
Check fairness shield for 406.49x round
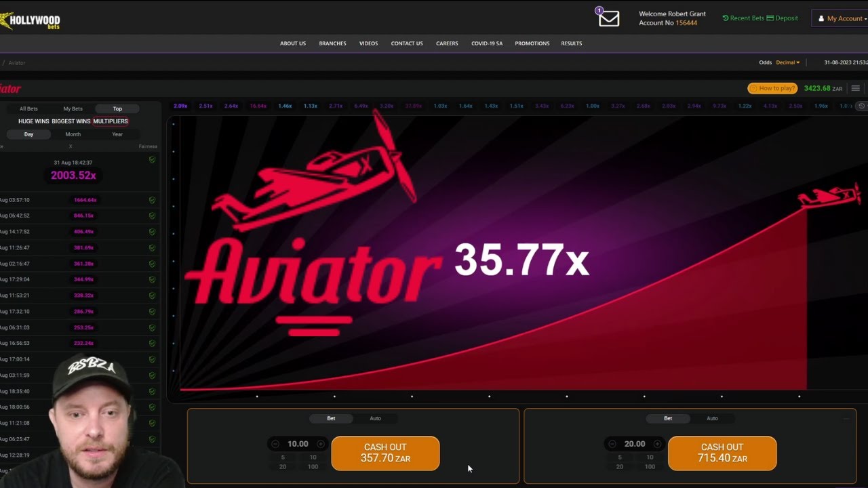[x=152, y=232]
